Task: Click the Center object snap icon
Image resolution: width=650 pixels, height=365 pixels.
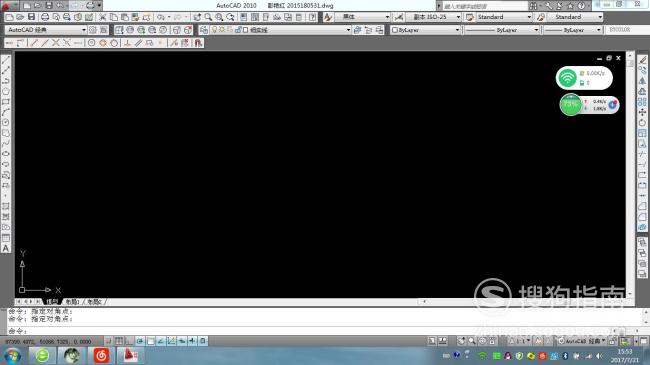Action: pyautogui.click(x=92, y=43)
